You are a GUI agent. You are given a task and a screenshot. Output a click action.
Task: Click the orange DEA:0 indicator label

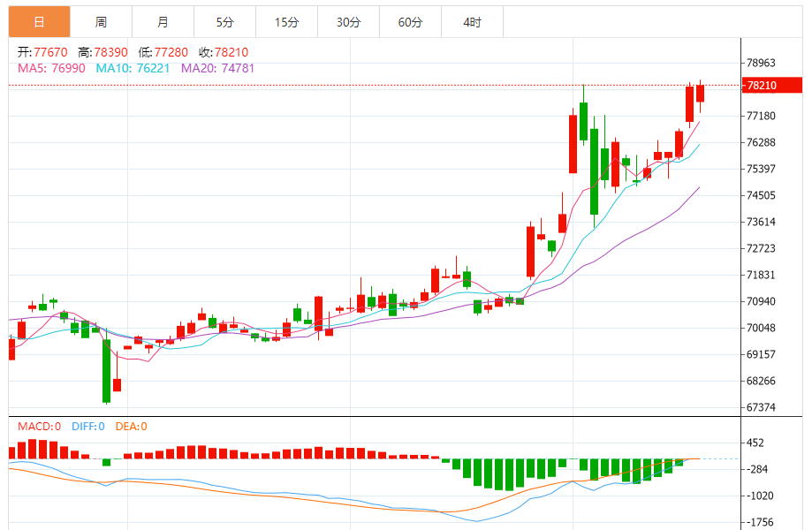pos(131,427)
